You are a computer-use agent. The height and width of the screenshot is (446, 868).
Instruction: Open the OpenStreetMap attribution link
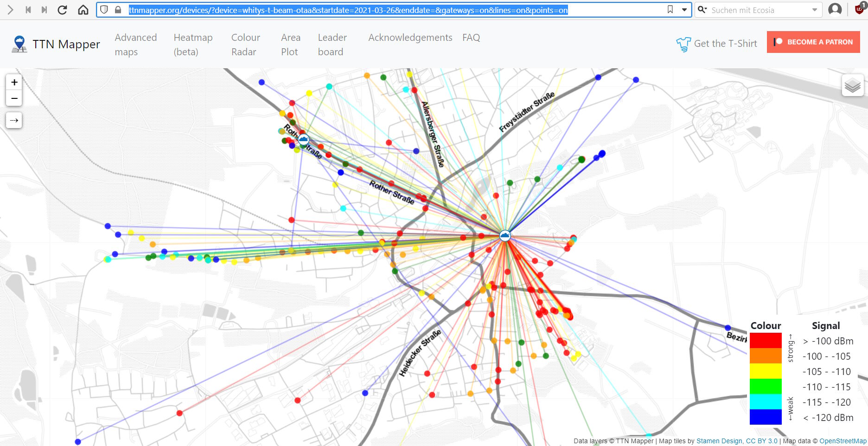[843, 441]
